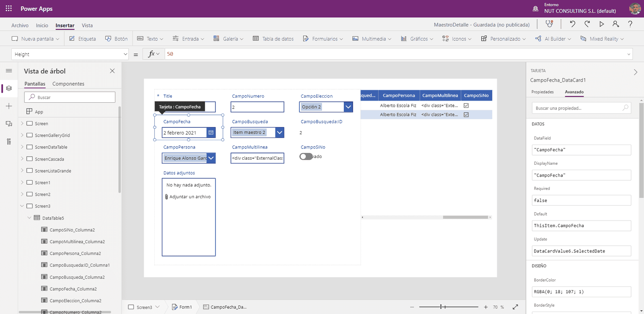Switch to the Vista ribbon tab
Screen dimensions: 644x314
pyautogui.click(x=87, y=25)
